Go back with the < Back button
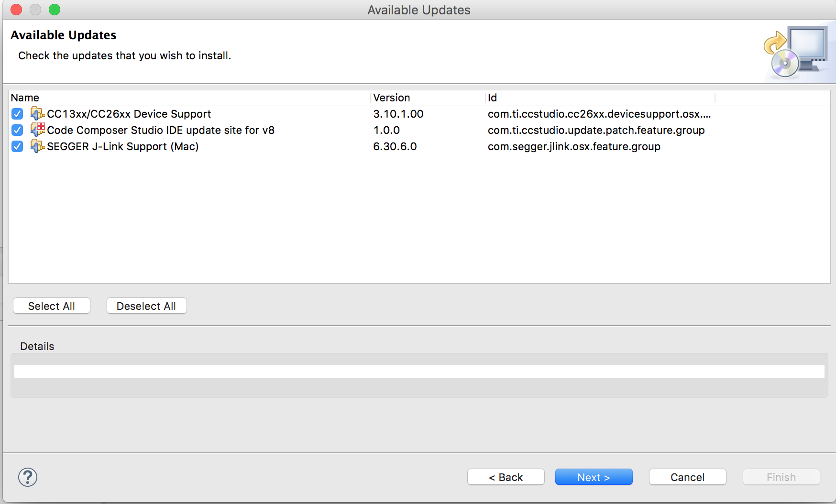This screenshot has width=836, height=504. (x=506, y=477)
